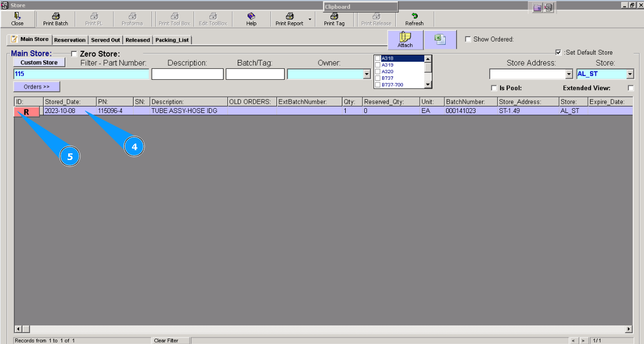Screen dimensions: 644x344
Task: Open the Store AL_ST dropdown
Action: click(x=630, y=74)
